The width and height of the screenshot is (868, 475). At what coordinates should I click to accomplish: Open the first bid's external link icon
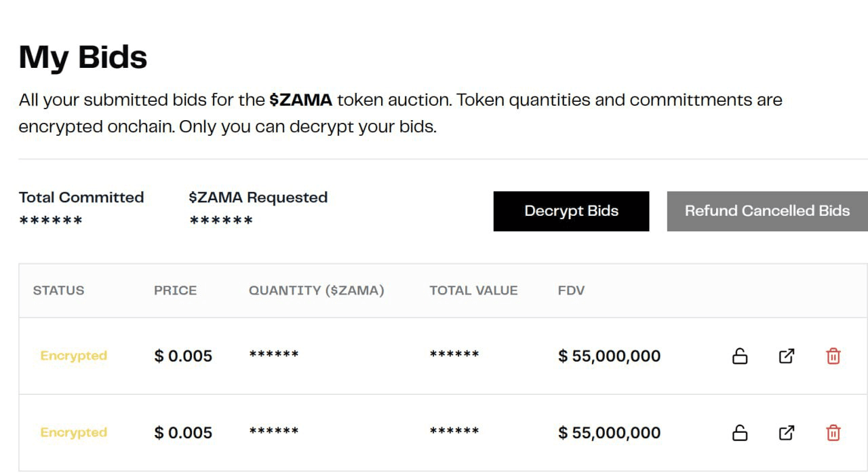(x=787, y=356)
